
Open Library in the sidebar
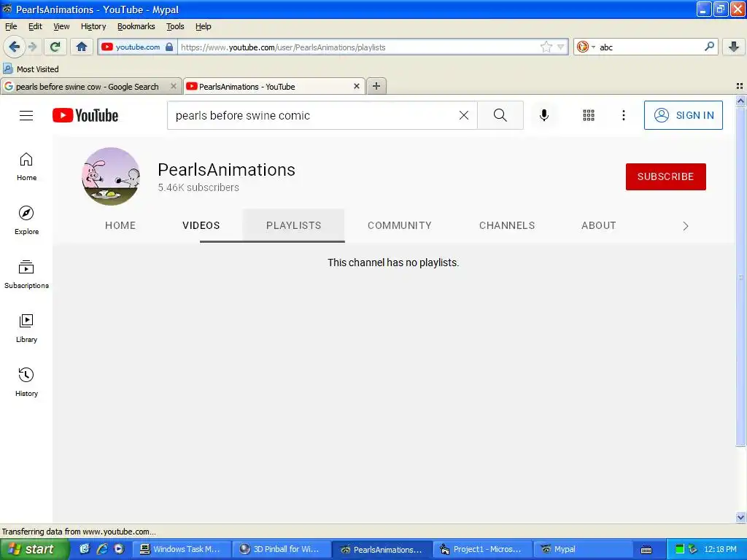pos(27,329)
